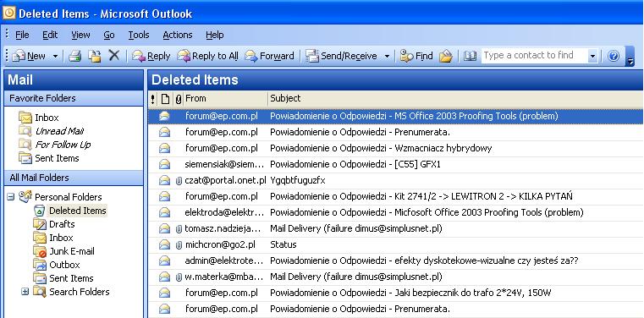Open the Edit menu
Image resolution: width=644 pixels, height=318 pixels.
(x=50, y=36)
